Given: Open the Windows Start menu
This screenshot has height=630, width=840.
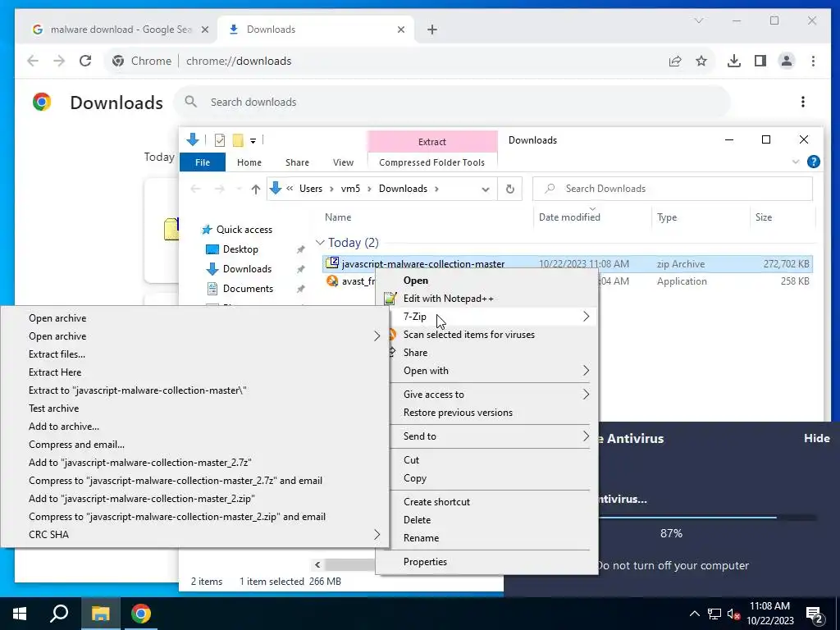Looking at the screenshot, I should [x=20, y=614].
